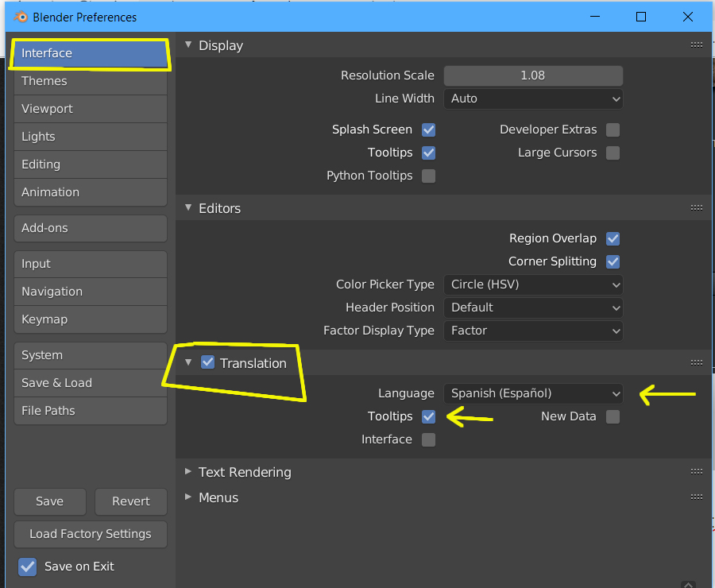
Task: Open Color Picker Type dropdown
Action: pos(533,284)
